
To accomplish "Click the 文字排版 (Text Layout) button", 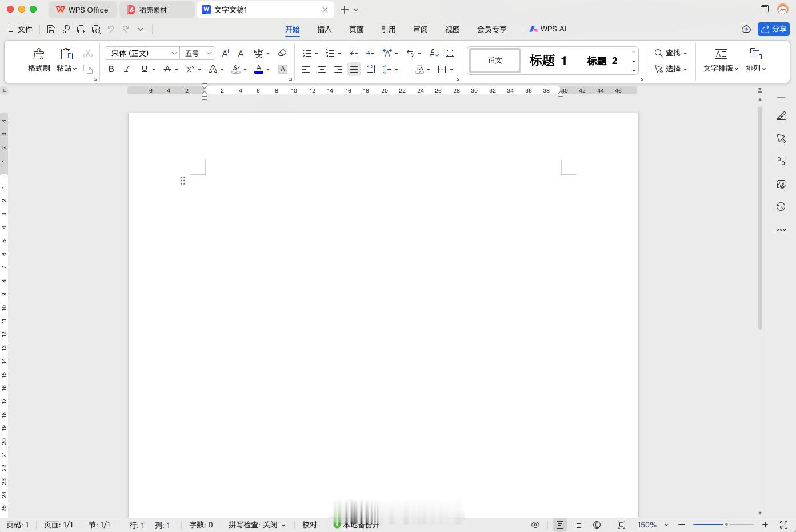I will click(721, 60).
